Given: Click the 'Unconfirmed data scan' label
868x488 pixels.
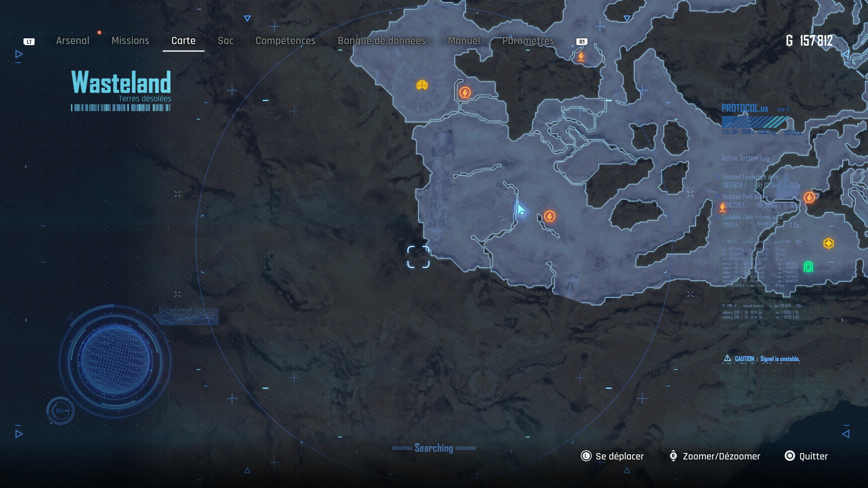Looking at the screenshot, I should (188, 310).
